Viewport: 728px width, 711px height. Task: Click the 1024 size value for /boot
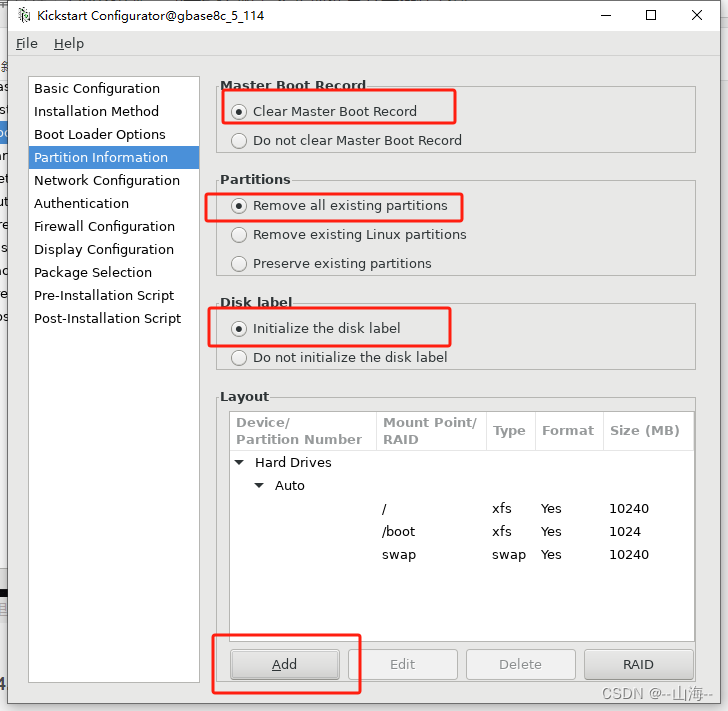click(624, 531)
